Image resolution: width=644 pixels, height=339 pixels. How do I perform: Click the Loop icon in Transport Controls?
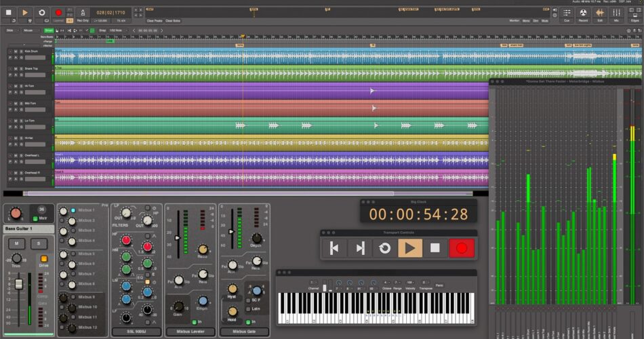(x=384, y=248)
